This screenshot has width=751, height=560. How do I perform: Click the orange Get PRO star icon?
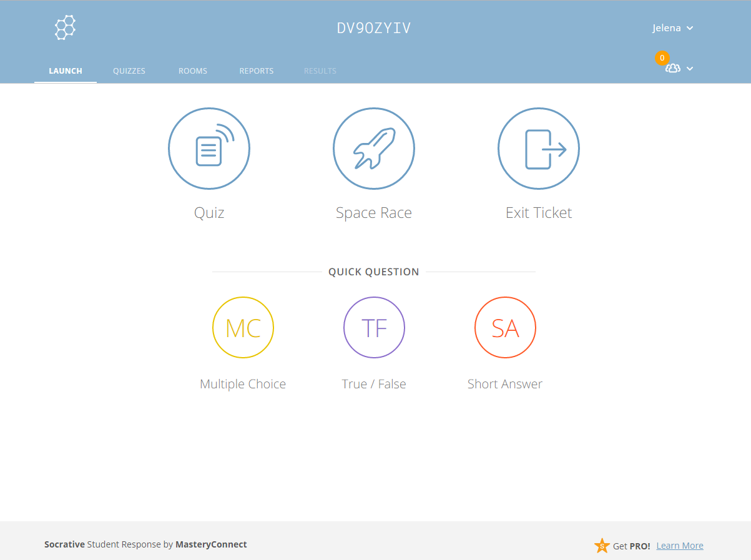pyautogui.click(x=601, y=546)
